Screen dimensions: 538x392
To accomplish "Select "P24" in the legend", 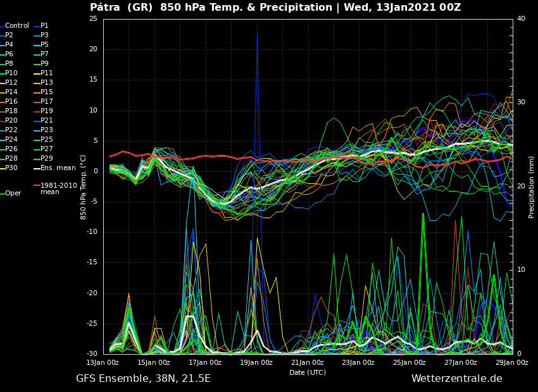I will 9,140.
